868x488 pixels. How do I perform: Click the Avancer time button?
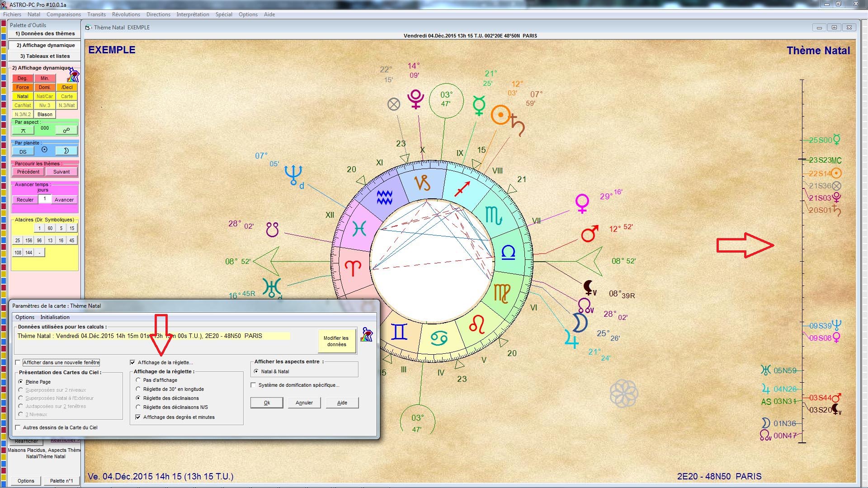(64, 200)
